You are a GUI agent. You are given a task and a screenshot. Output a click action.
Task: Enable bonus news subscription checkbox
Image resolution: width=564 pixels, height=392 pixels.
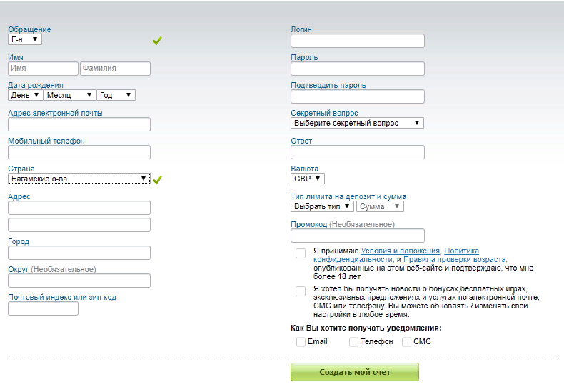pos(301,291)
